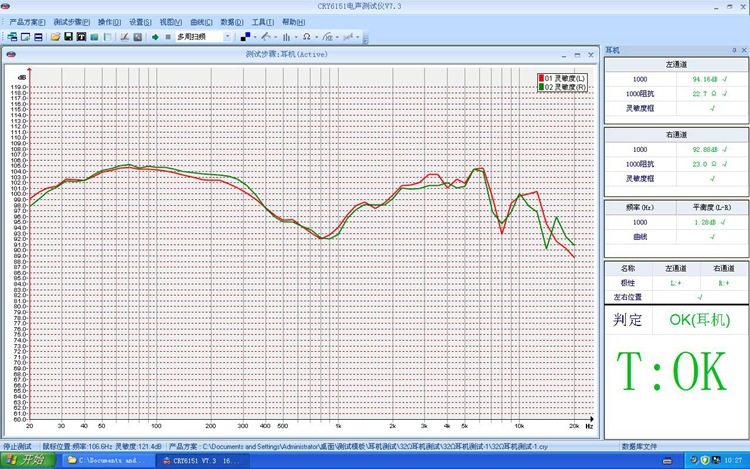
Task: Switch to C:\Documents taskbar window button
Action: coord(108,460)
